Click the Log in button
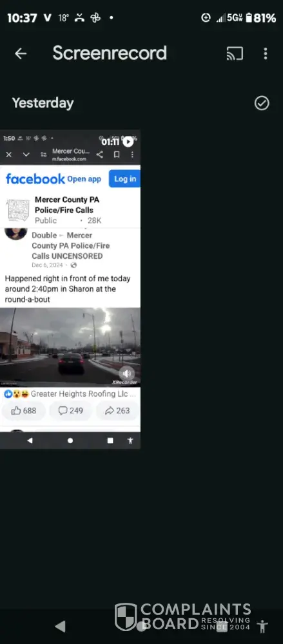 (x=124, y=178)
